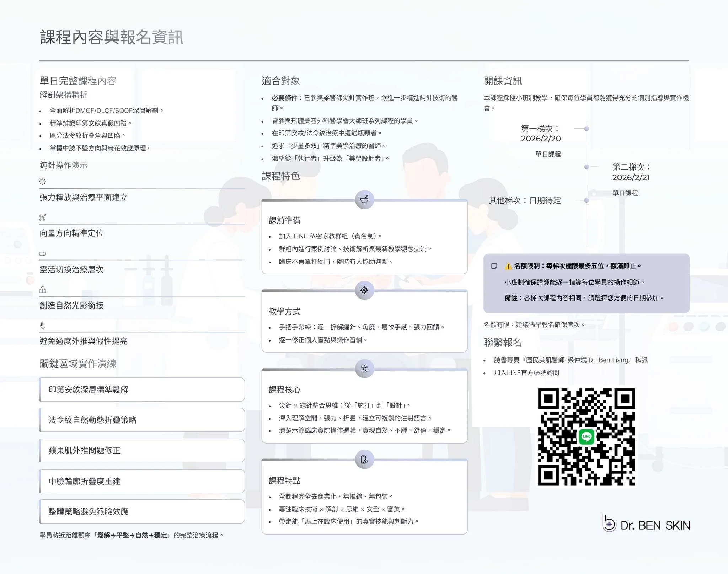Click 臉書專頁 國民美肌醫師-梁仲斌 contact line
The height and width of the screenshot is (574, 728).
pyautogui.click(x=571, y=360)
